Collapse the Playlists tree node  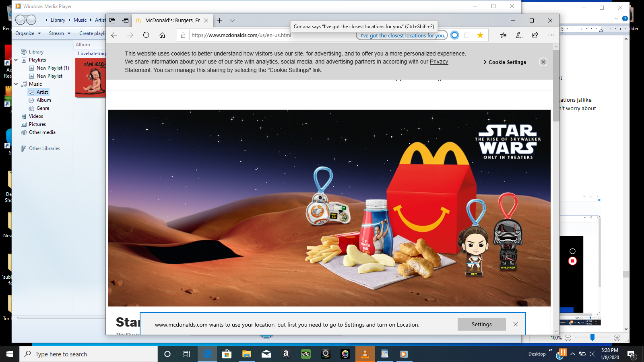click(x=16, y=60)
